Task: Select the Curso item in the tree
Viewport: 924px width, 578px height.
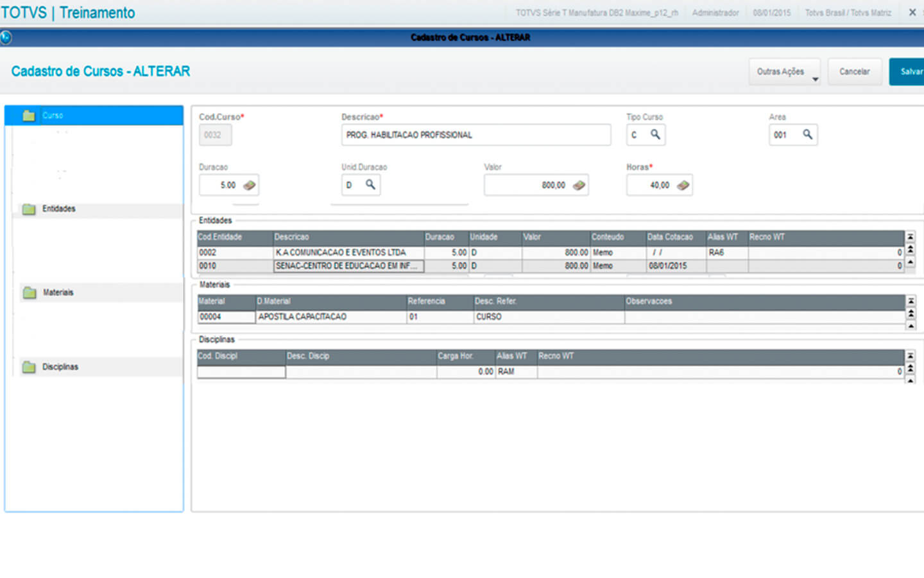Action: click(x=53, y=116)
